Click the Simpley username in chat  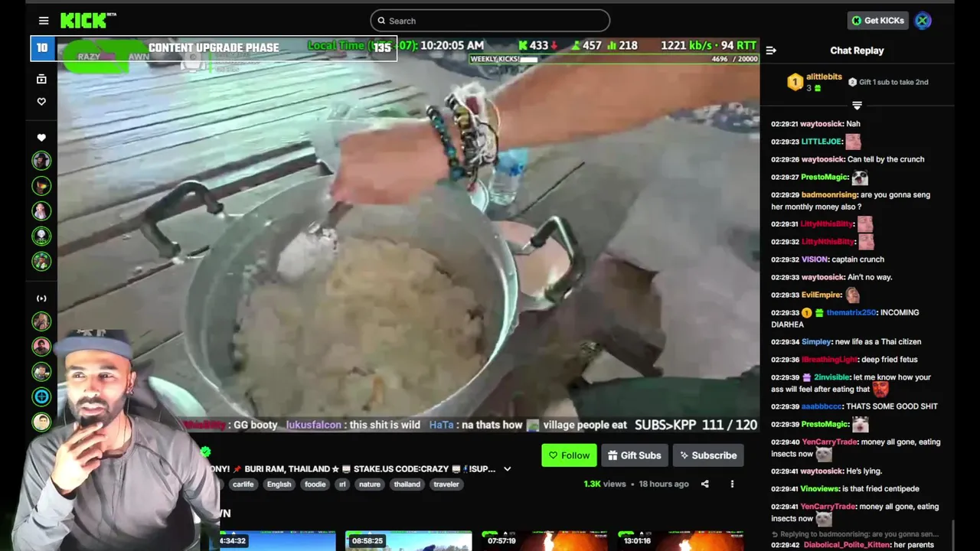[816, 342]
